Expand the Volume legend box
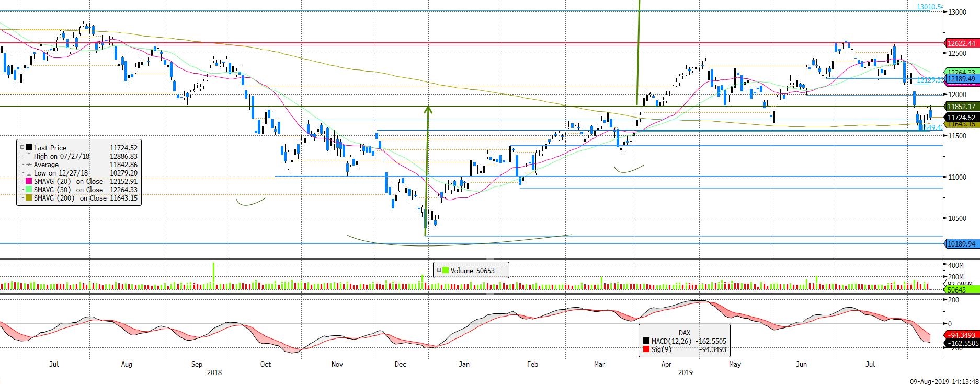The height and width of the screenshot is (386, 980). [439, 271]
